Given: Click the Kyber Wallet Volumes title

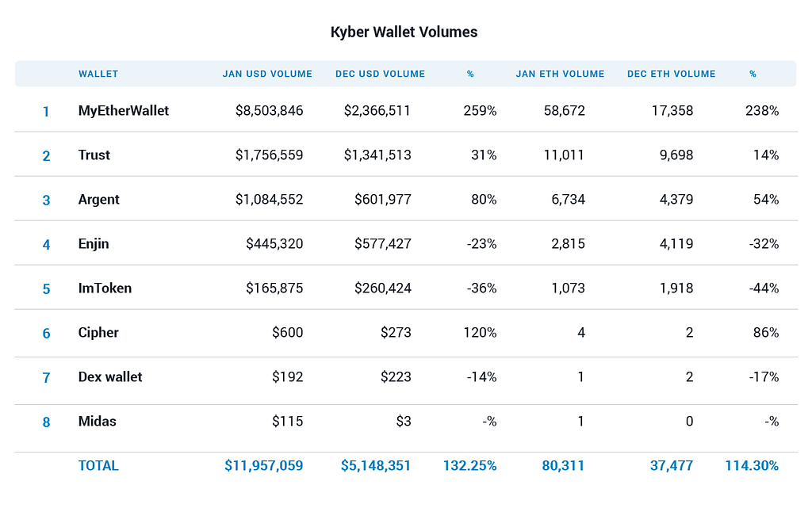Looking at the screenshot, I should pos(404,32).
